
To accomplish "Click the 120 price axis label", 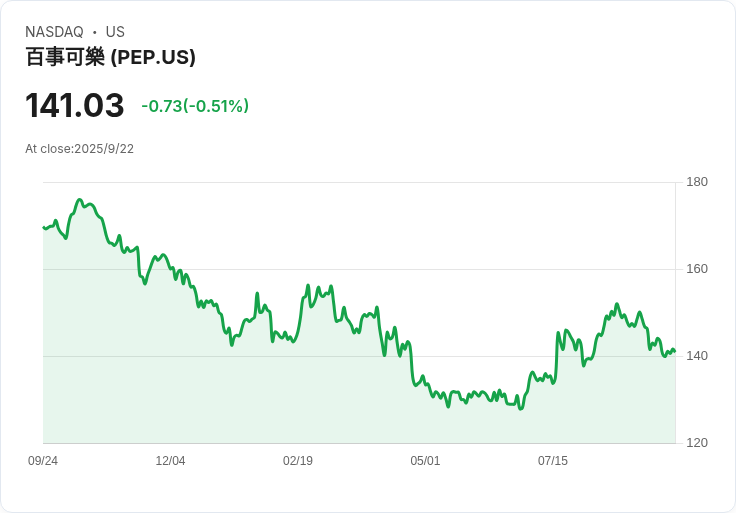I will [x=697, y=443].
